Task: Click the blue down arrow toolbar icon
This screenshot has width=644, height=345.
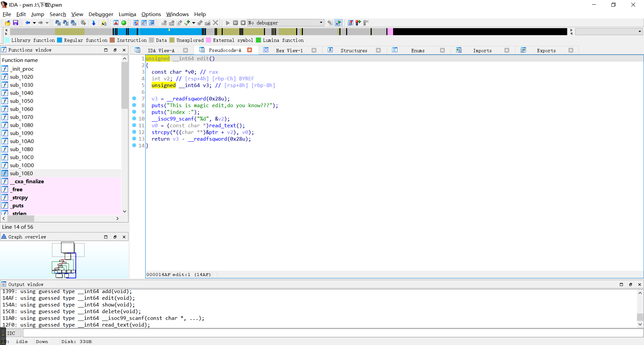Action: (x=94, y=23)
